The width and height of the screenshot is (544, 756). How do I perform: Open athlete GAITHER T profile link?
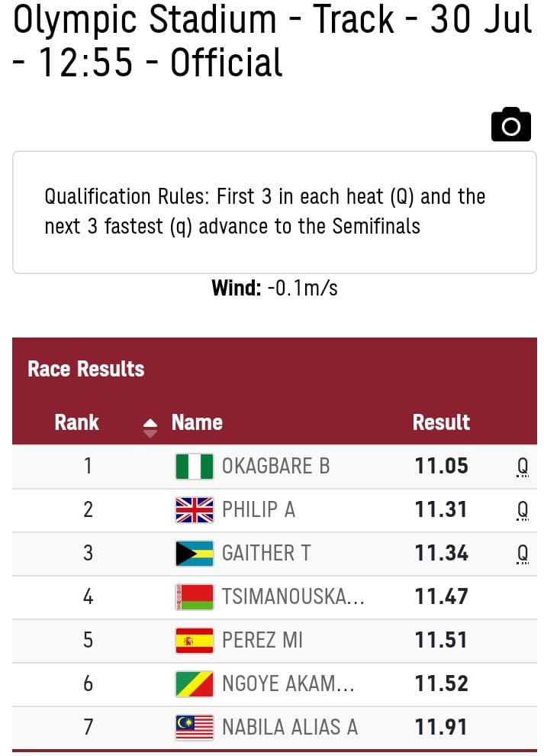(x=266, y=553)
